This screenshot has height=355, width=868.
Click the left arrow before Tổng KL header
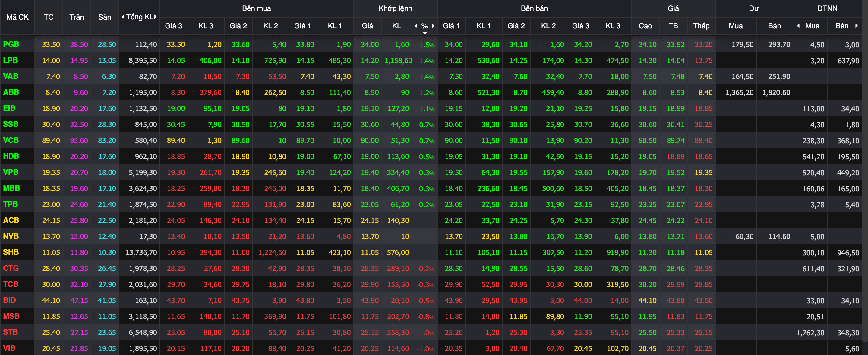(x=123, y=17)
